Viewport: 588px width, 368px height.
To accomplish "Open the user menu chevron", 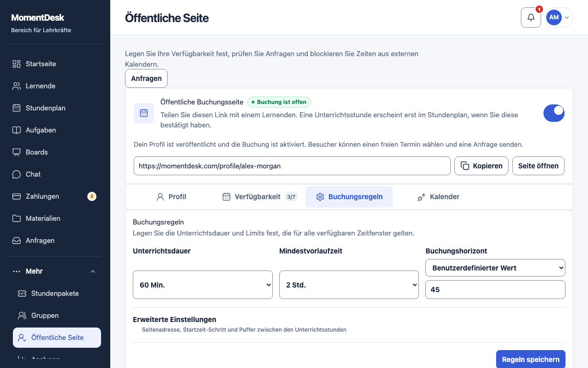I will [x=567, y=17].
